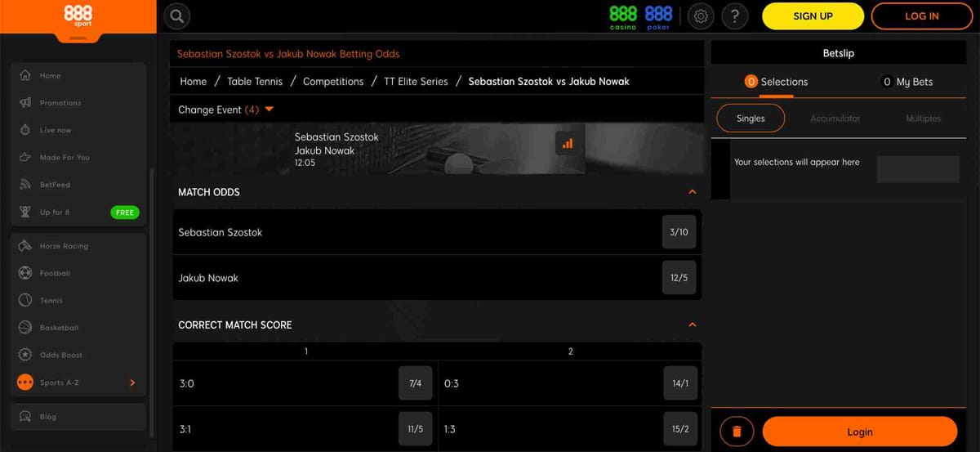Click Competitions breadcrumb link
This screenshot has width=980, height=452.
[x=333, y=81]
